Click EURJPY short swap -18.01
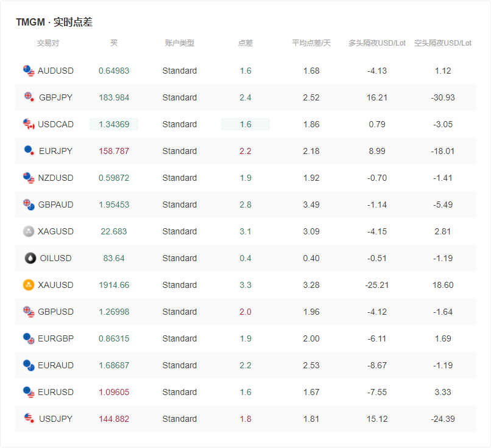Image resolution: width=491 pixels, height=448 pixels. 443,151
